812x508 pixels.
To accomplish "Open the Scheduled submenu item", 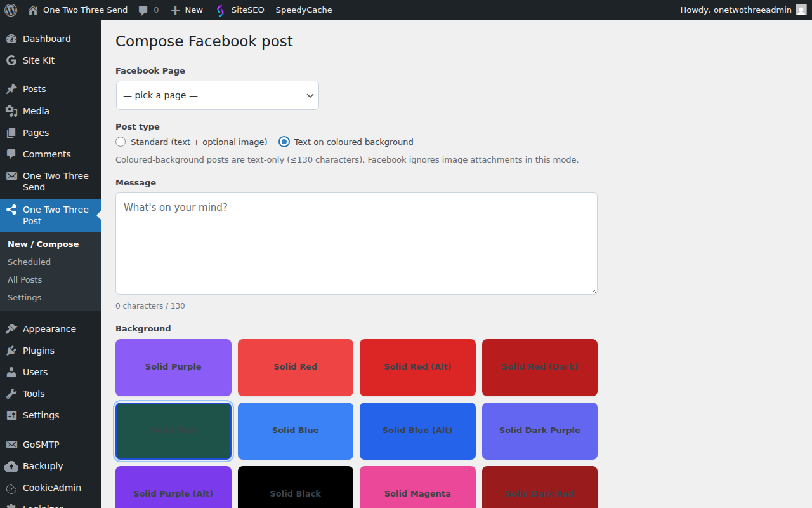I will tap(29, 262).
